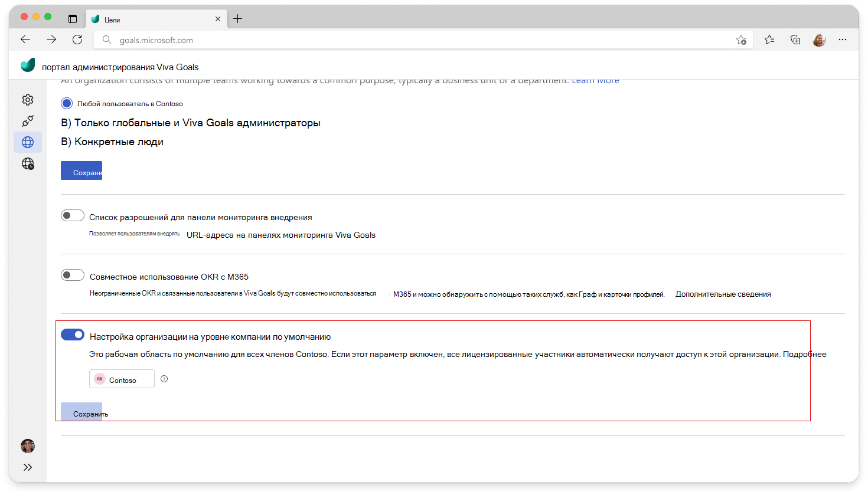
Task: Open the globe with clock sidebar icon
Action: click(x=28, y=163)
